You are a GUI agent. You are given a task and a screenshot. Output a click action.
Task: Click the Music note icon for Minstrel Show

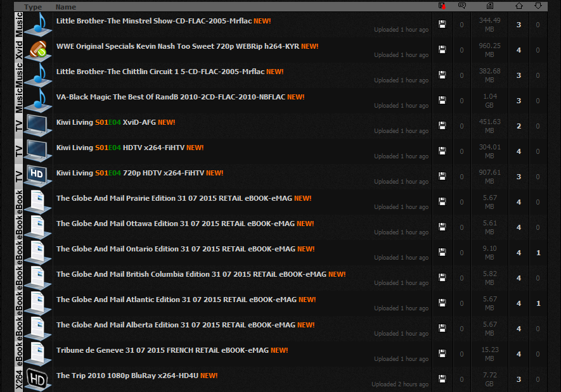click(x=38, y=24)
